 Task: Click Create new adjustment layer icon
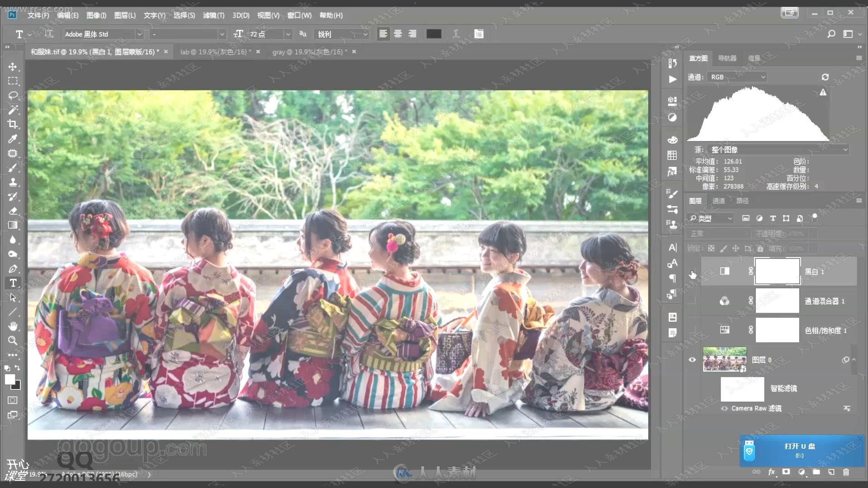[802, 472]
